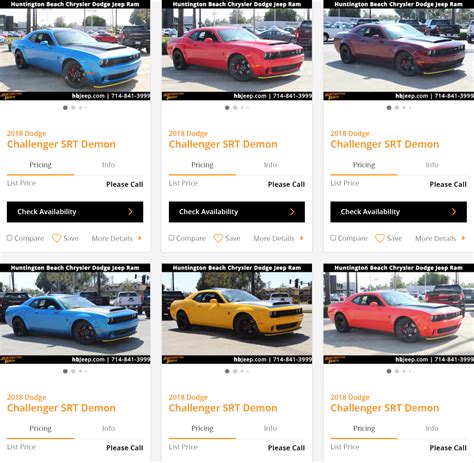474x463 pixels.
Task: Click arrow icon beside maroon Demon's More Details
Action: pos(463,238)
